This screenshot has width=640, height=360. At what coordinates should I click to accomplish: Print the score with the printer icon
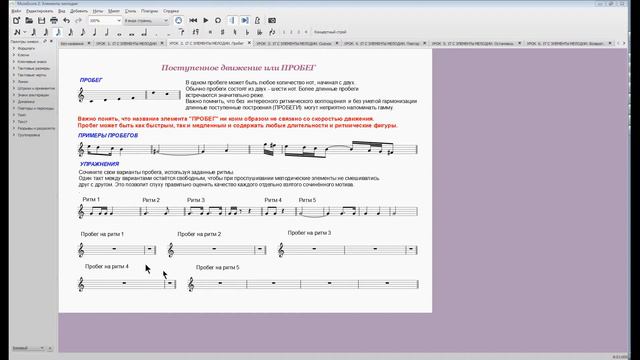click(x=54, y=20)
